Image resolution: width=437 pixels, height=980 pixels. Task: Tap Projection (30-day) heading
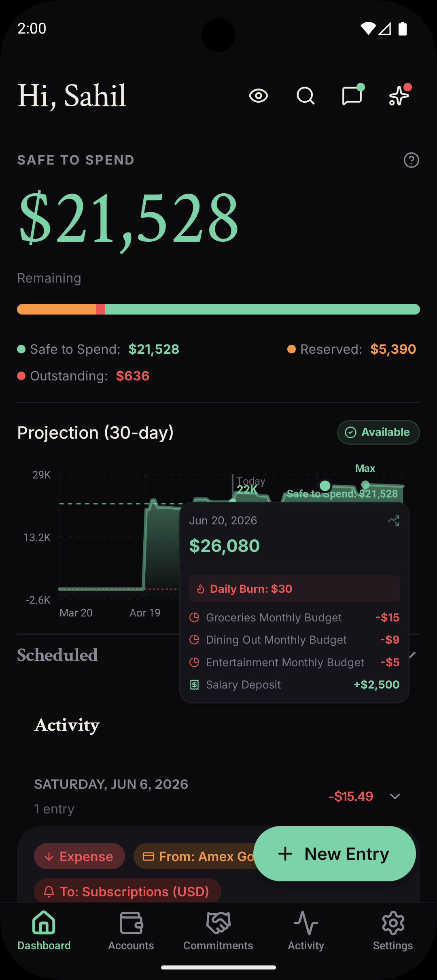pyautogui.click(x=95, y=433)
